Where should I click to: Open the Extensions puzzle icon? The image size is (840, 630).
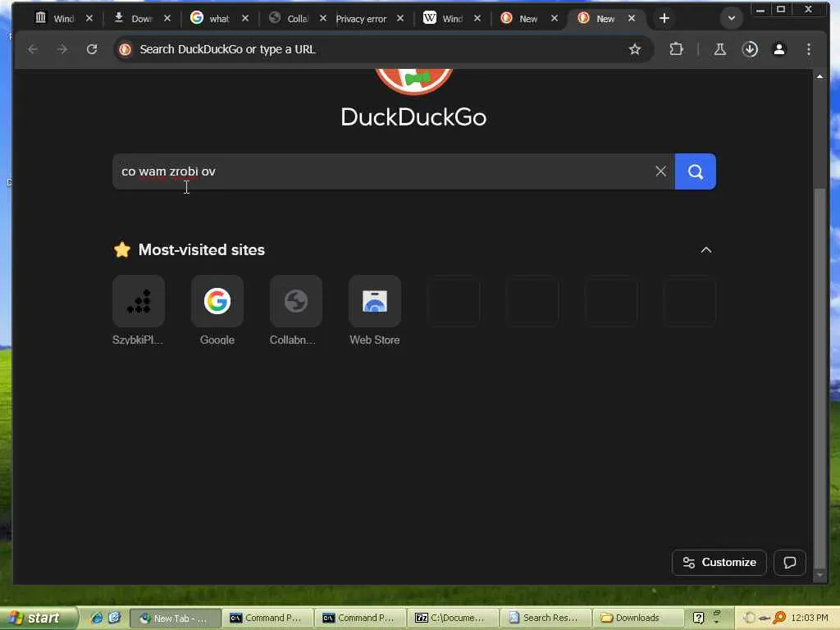click(676, 49)
